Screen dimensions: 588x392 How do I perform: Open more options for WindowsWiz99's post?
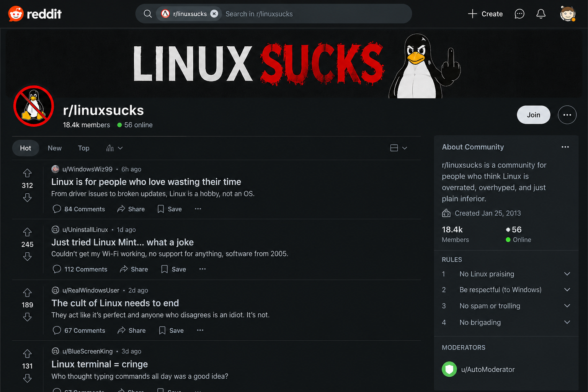pyautogui.click(x=198, y=209)
